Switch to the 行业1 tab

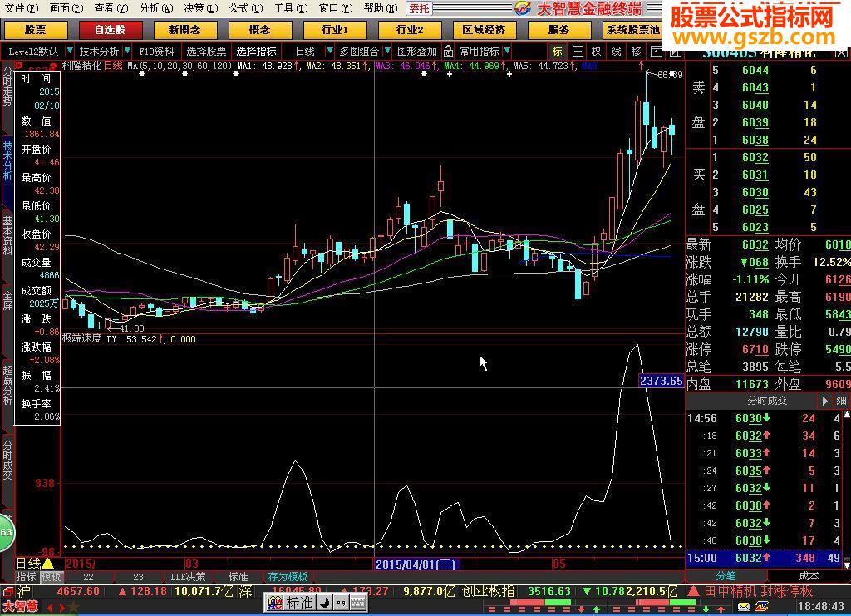pos(335,30)
